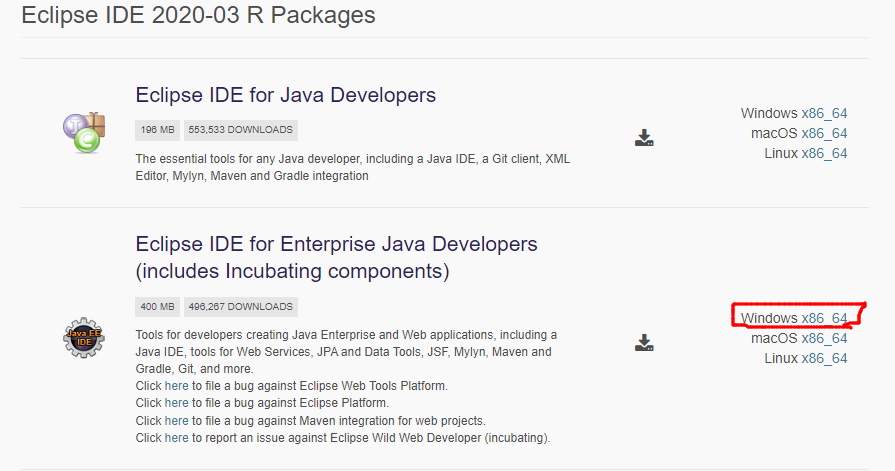Click 'here' for Maven integration bug

pyautogui.click(x=176, y=421)
